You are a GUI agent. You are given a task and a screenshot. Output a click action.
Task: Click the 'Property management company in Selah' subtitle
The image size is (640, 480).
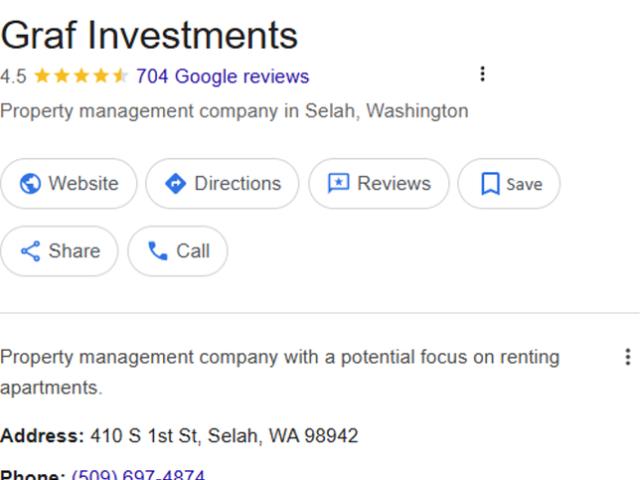pos(234,110)
